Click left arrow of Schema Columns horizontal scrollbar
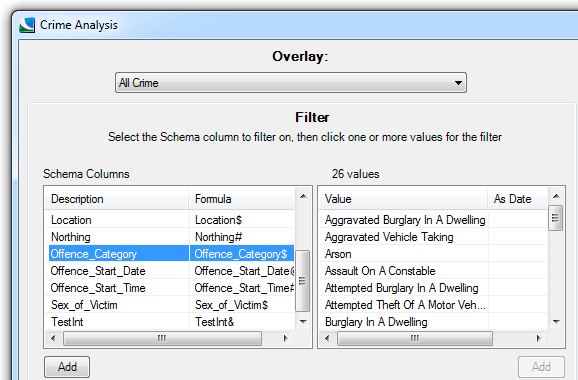Image resolution: width=578 pixels, height=380 pixels. pyautogui.click(x=53, y=338)
